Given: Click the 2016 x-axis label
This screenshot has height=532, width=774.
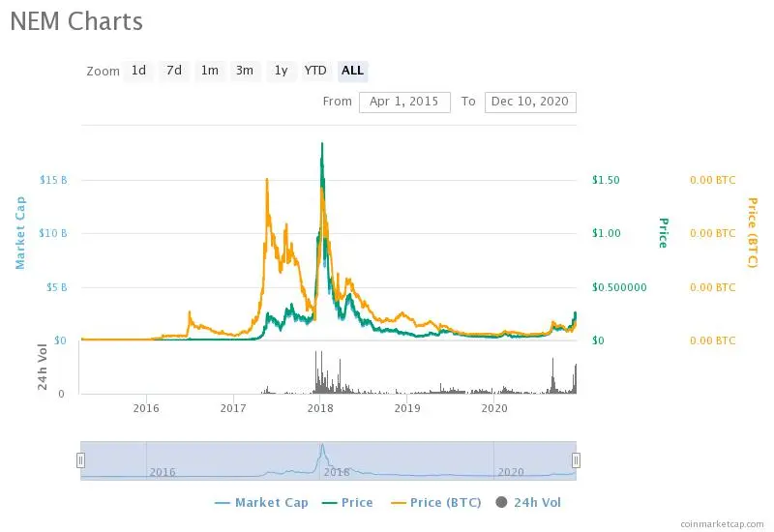Looking at the screenshot, I should [146, 408].
